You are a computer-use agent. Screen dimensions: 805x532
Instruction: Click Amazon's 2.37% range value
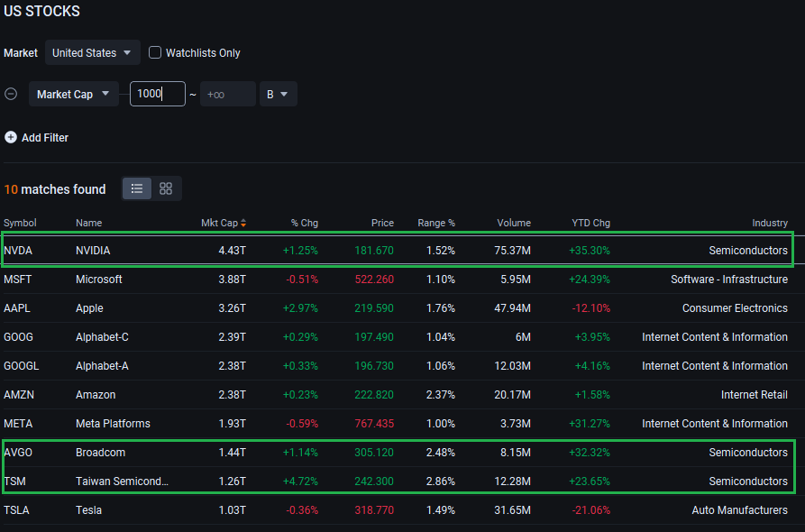[441, 394]
